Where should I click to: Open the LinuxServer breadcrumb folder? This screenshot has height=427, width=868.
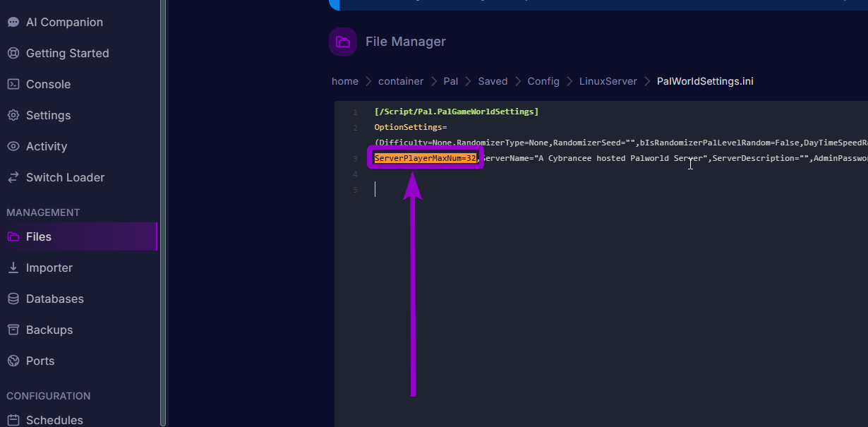click(608, 81)
